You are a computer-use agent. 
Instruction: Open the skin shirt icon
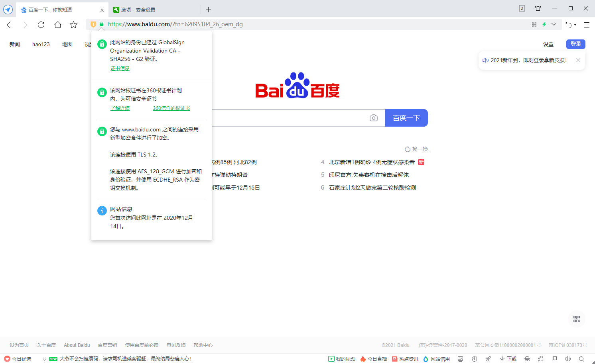click(x=538, y=8)
